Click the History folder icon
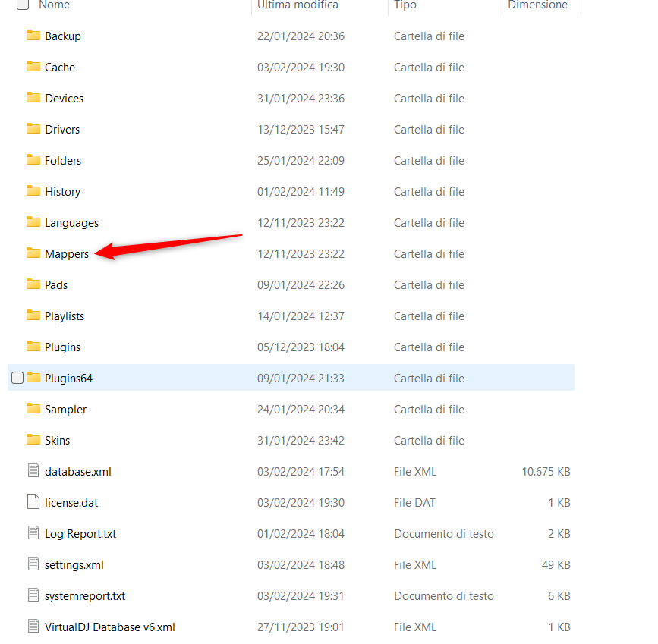This screenshot has width=658, height=644. point(33,191)
